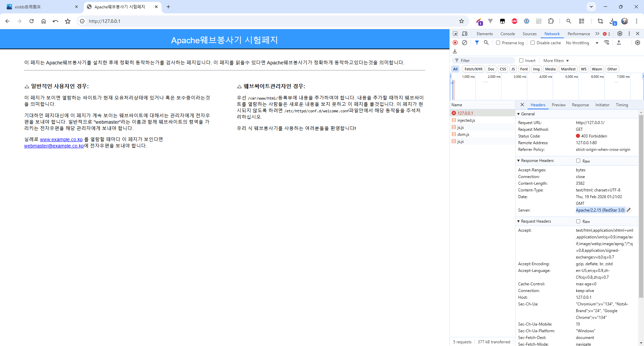Screen dimensions: 644x346
Task: Switch to the Console tab
Action: [507, 34]
